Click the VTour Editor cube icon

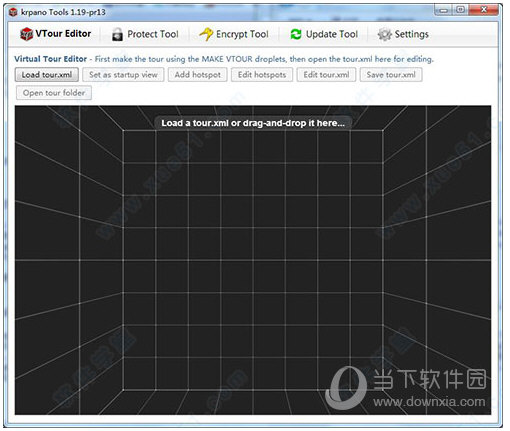click(x=26, y=34)
